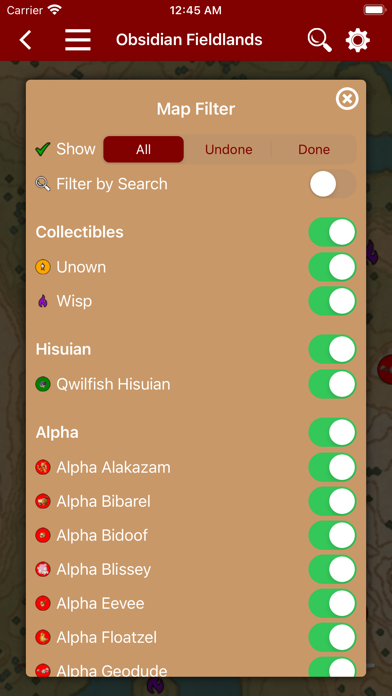This screenshot has height=696, width=392.
Task: Switch to the Done segment
Action: coord(314,150)
